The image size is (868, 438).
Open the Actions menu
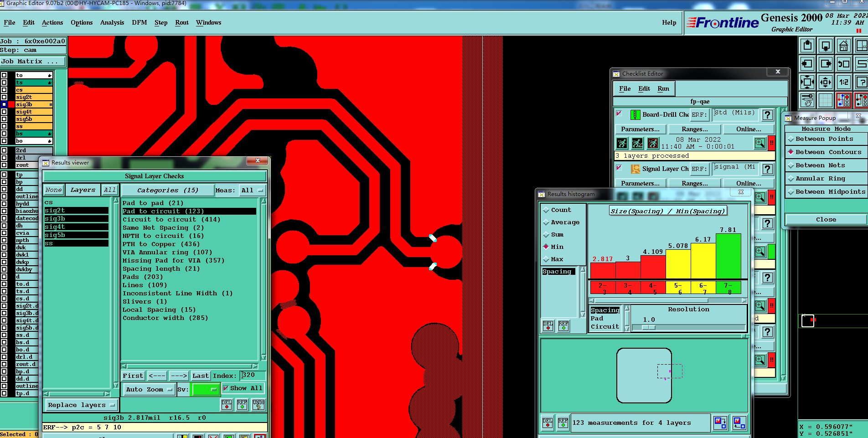pos(52,22)
